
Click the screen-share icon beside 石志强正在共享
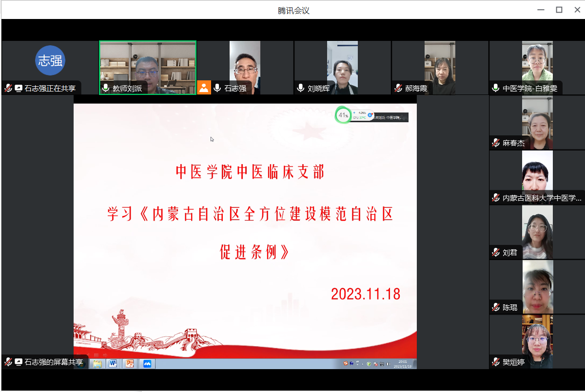pos(19,88)
